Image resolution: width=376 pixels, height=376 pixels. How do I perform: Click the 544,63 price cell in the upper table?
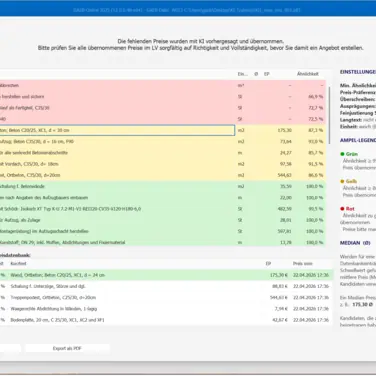pos(285,175)
